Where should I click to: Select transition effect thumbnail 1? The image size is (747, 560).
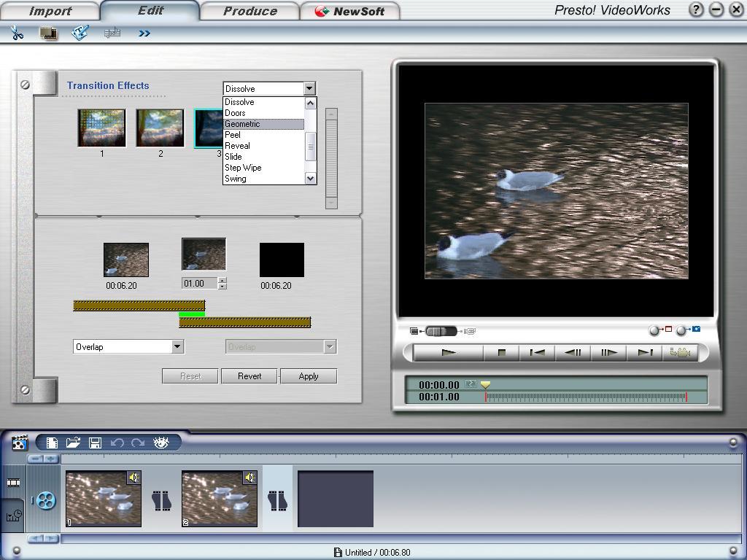tap(102, 128)
